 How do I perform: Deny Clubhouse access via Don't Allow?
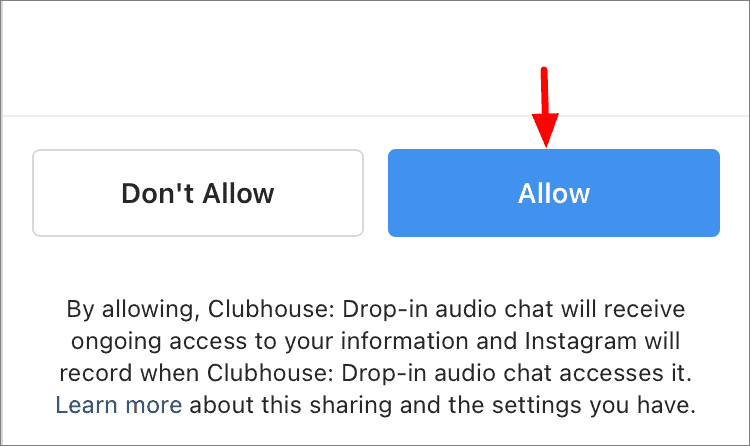point(198,193)
